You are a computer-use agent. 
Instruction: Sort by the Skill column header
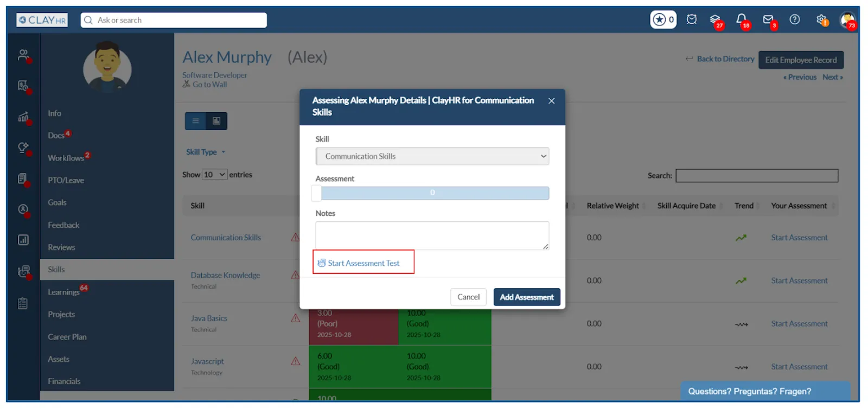197,206
